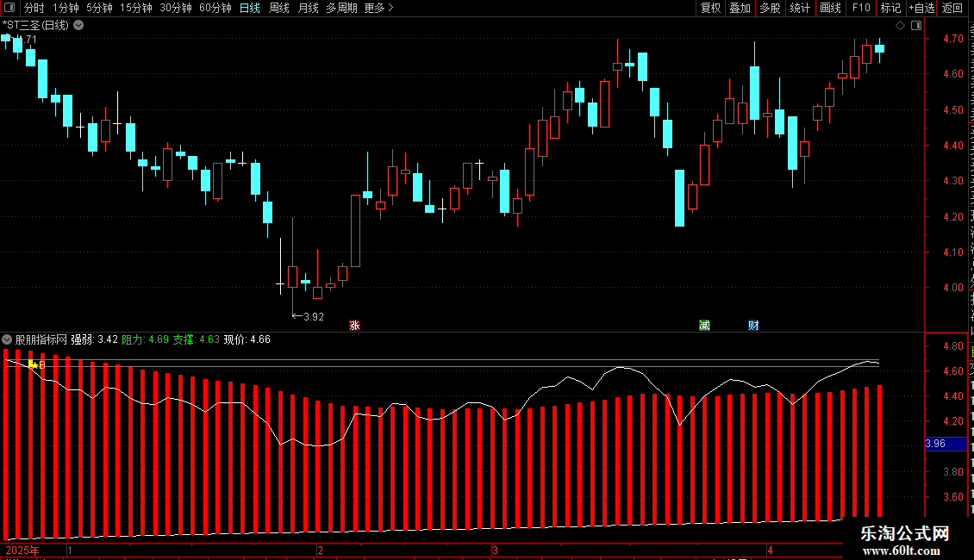Toggle the chart window layout icon

click(x=916, y=25)
